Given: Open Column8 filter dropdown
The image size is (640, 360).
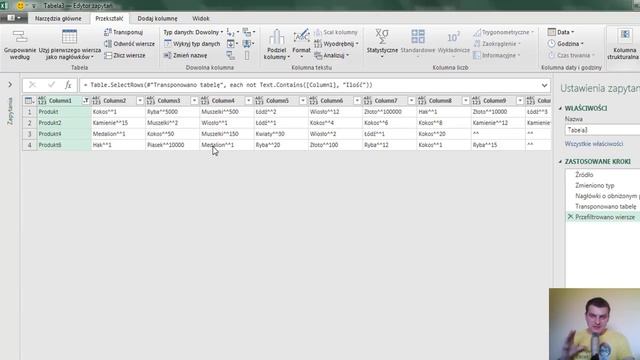Looking at the screenshot, I should coord(465,101).
